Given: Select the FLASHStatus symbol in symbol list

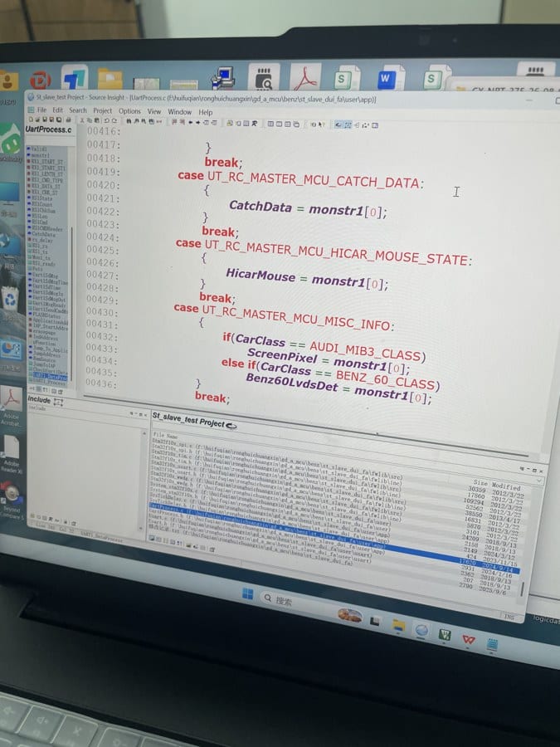Looking at the screenshot, I should point(46,316).
